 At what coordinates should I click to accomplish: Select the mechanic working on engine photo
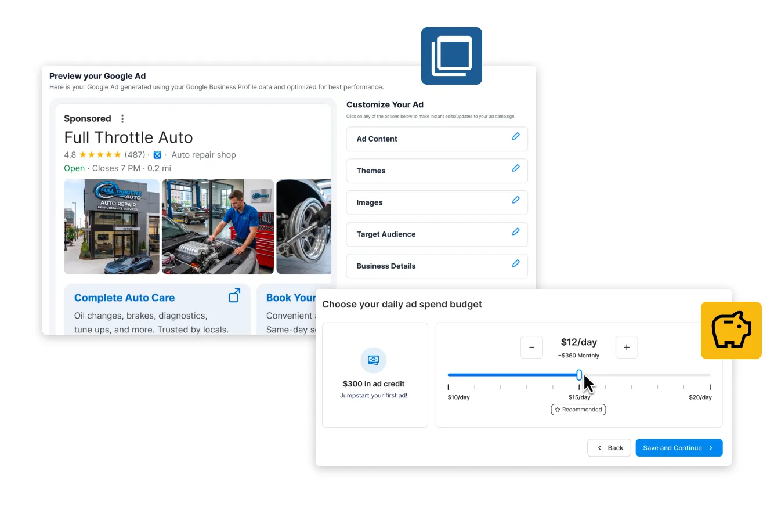(218, 227)
